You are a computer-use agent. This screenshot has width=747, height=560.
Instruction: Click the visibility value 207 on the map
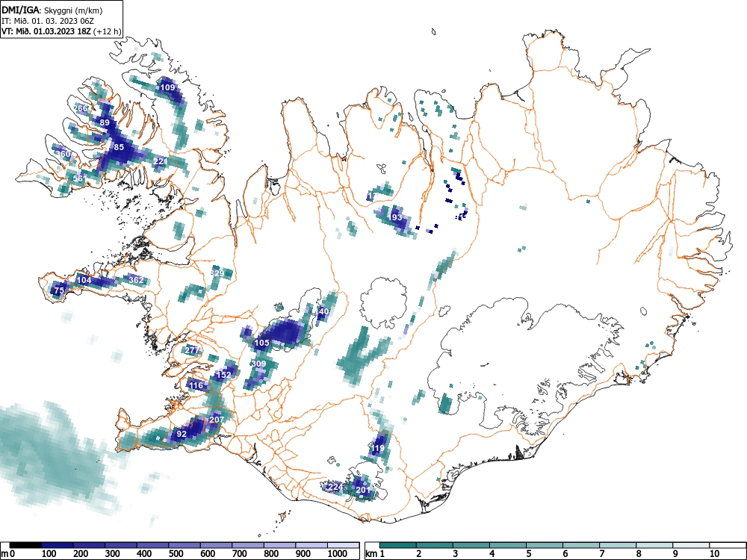point(217,420)
